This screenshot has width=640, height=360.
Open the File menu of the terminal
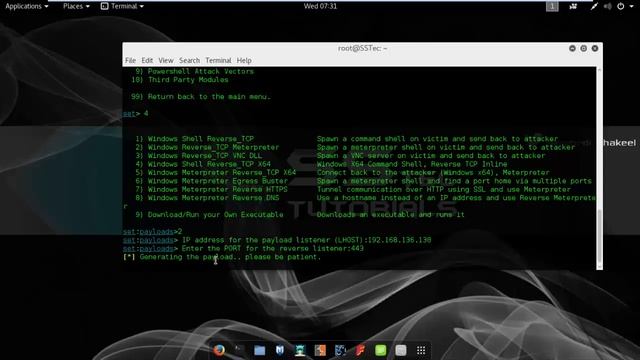(x=130, y=60)
